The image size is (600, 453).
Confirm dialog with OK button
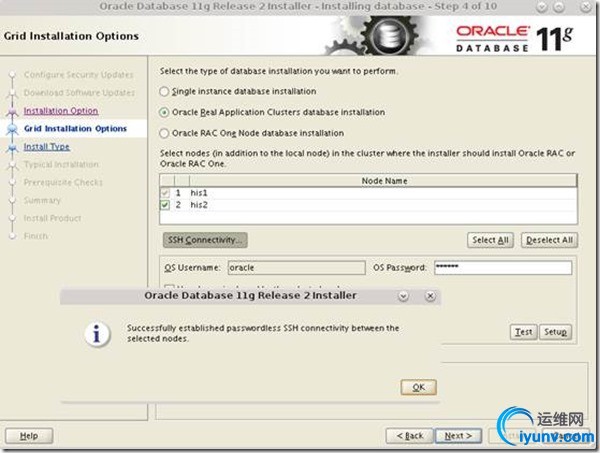(x=419, y=387)
